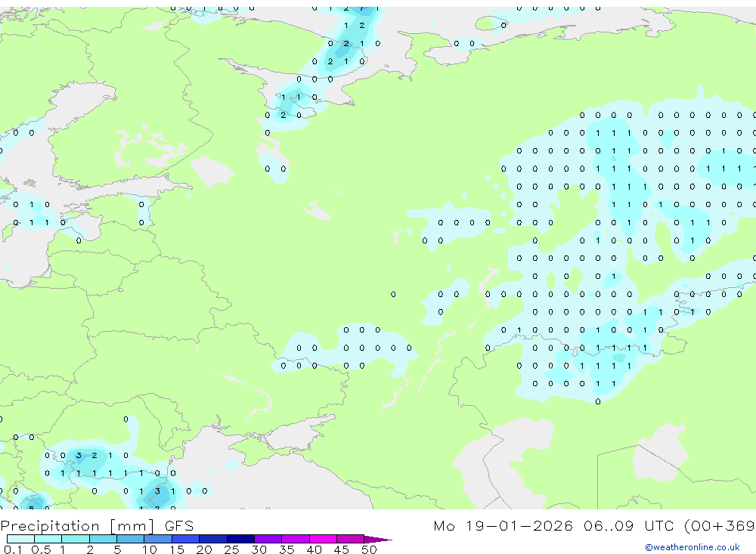Click the 'Precipitation [mm]' title text
This screenshot has height=554, width=756.
tap(77, 526)
